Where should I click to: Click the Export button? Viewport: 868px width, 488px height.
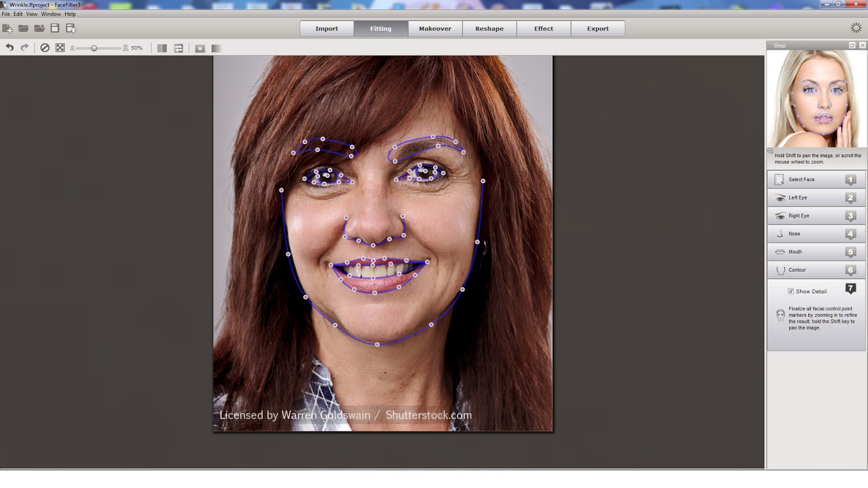(x=598, y=29)
